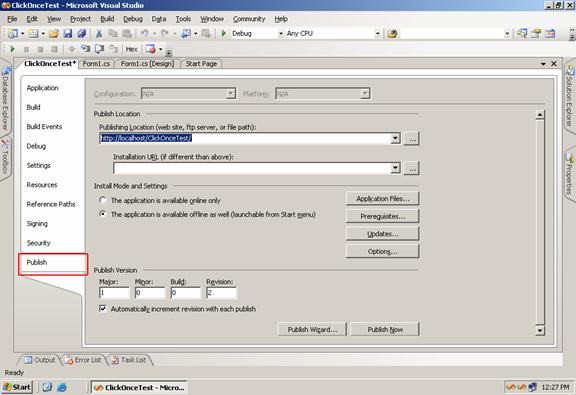Click the Publish Wizard button
This screenshot has height=395, width=576.
(x=312, y=329)
